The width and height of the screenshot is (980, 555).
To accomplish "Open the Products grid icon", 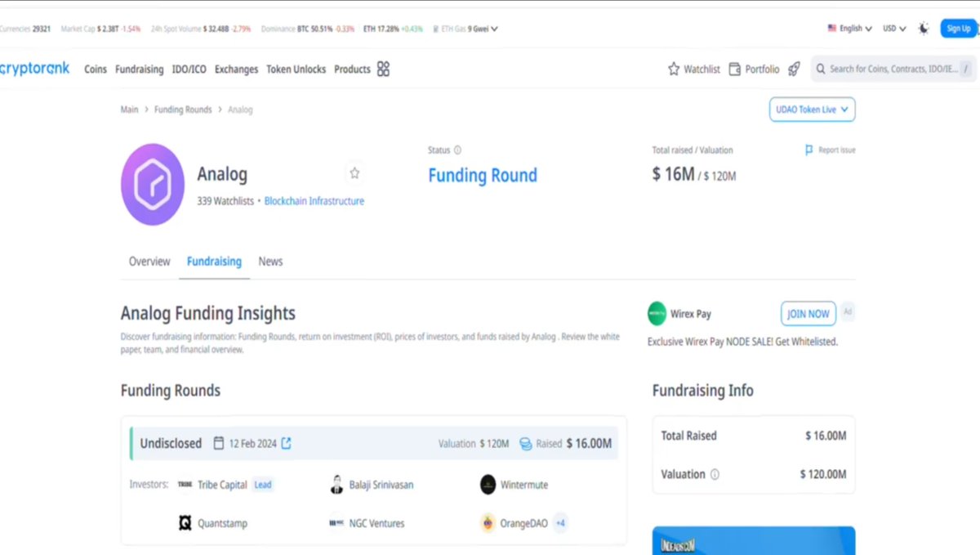I will point(383,69).
